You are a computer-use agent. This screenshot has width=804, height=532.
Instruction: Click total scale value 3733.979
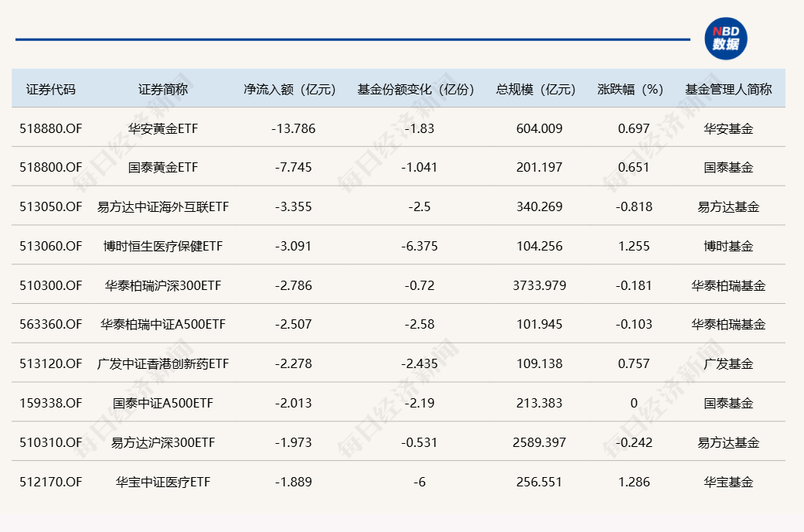tap(540, 286)
